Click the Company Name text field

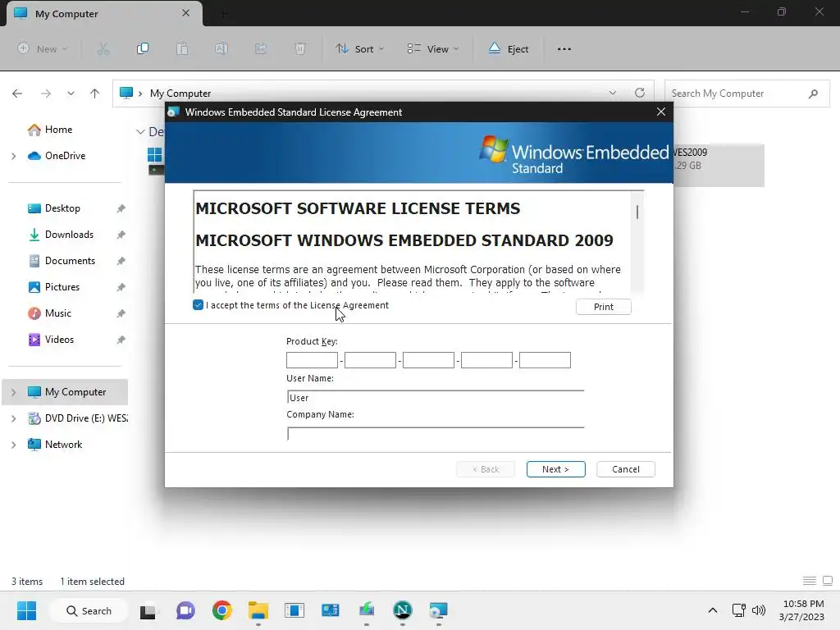tap(436, 434)
